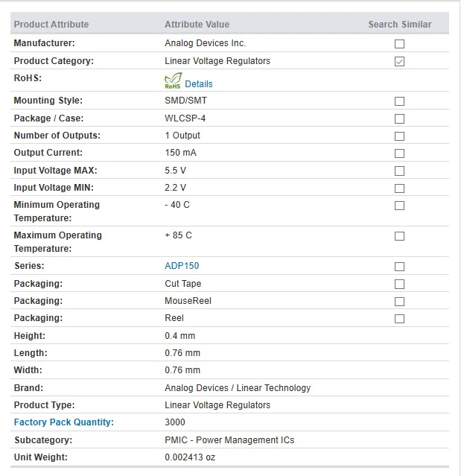
Task: Click the + 85 C temperature value
Action: click(178, 235)
